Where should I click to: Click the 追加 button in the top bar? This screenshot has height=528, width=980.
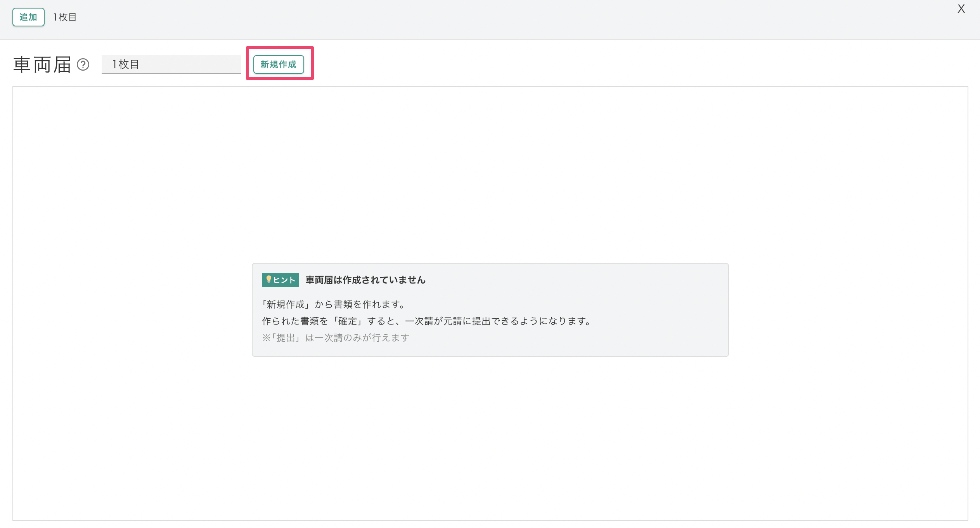[28, 17]
